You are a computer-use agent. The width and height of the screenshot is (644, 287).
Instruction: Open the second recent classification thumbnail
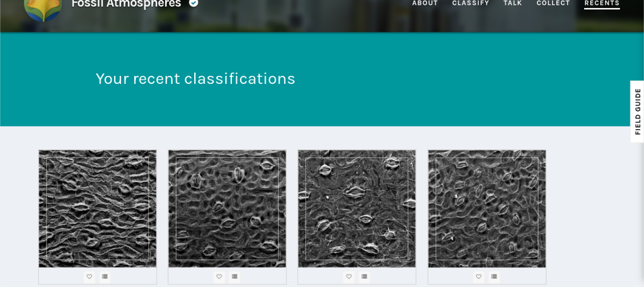click(x=227, y=209)
